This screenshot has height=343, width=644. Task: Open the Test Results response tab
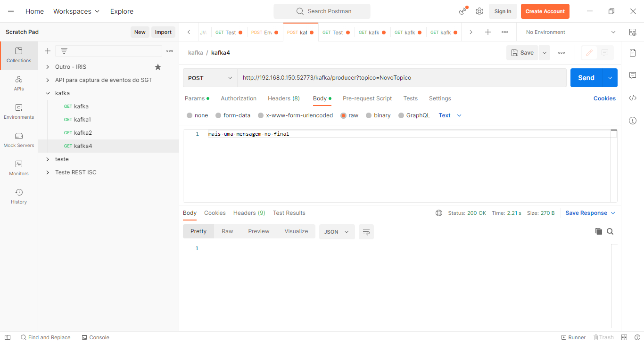(x=289, y=213)
